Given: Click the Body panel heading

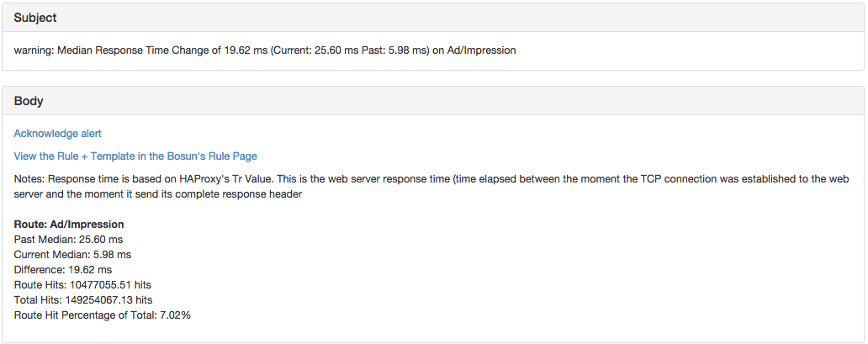Looking at the screenshot, I should (x=29, y=101).
